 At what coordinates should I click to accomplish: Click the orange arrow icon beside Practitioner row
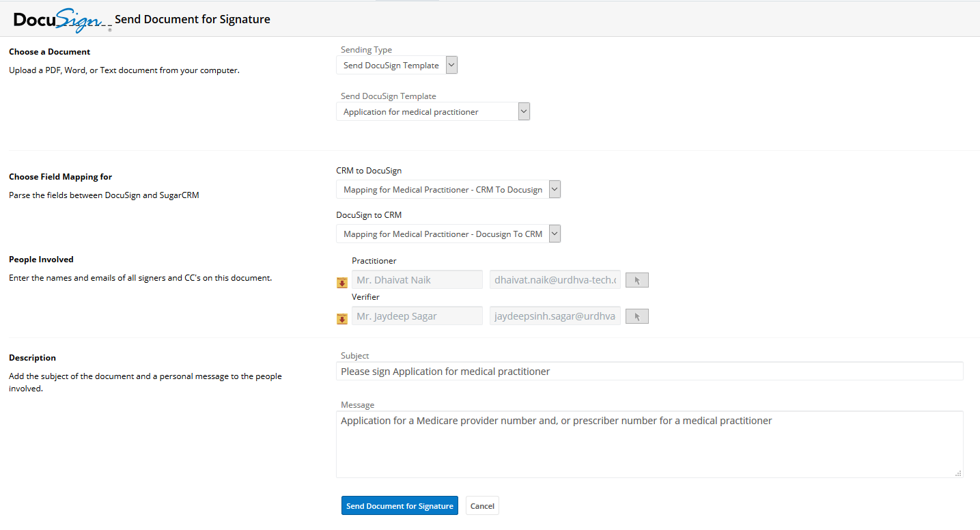pos(342,283)
